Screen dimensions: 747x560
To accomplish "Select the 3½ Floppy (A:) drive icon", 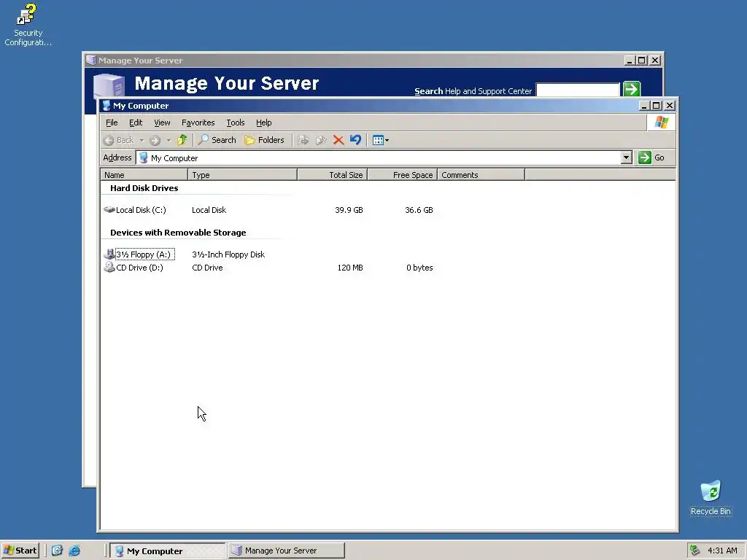I will [x=109, y=254].
